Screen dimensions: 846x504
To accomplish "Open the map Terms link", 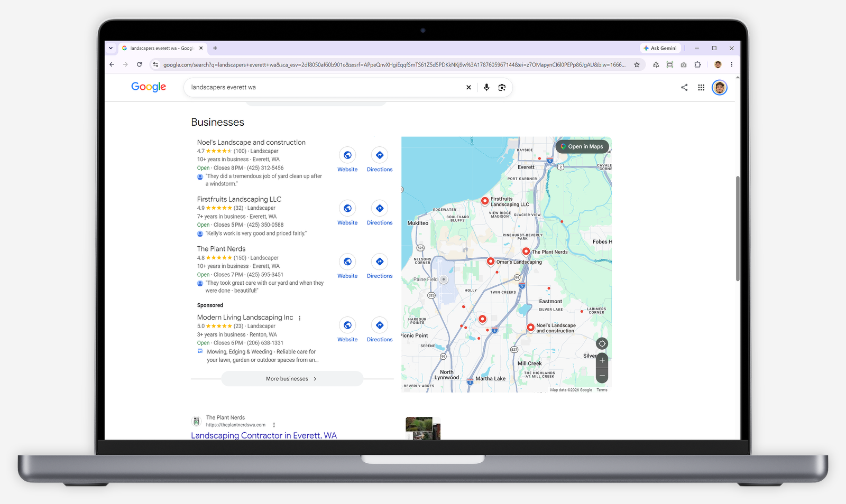I will [602, 390].
